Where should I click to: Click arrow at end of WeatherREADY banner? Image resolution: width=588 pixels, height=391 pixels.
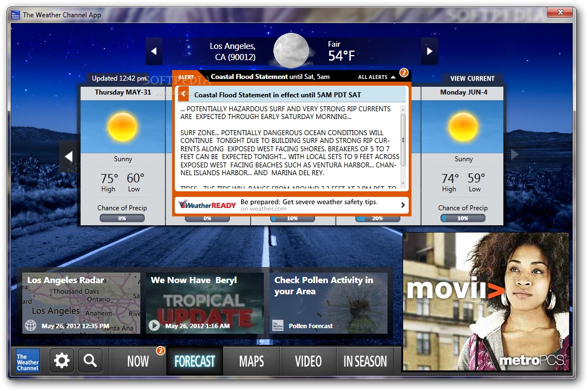403,205
